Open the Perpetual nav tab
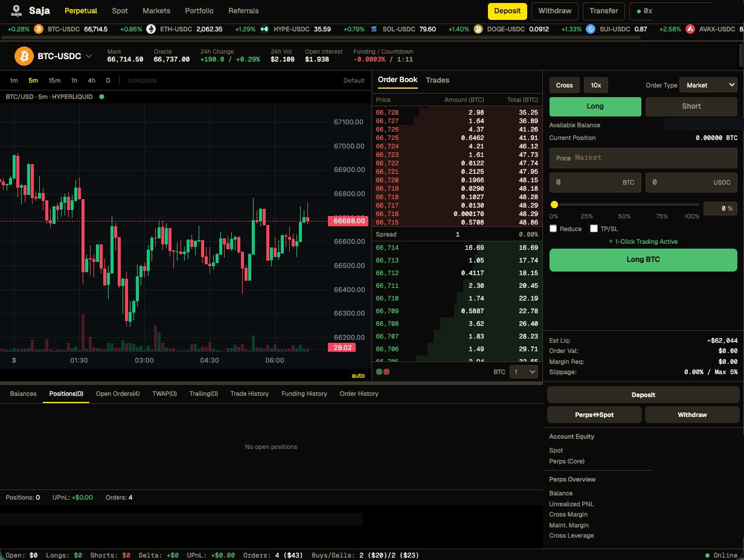 point(81,11)
